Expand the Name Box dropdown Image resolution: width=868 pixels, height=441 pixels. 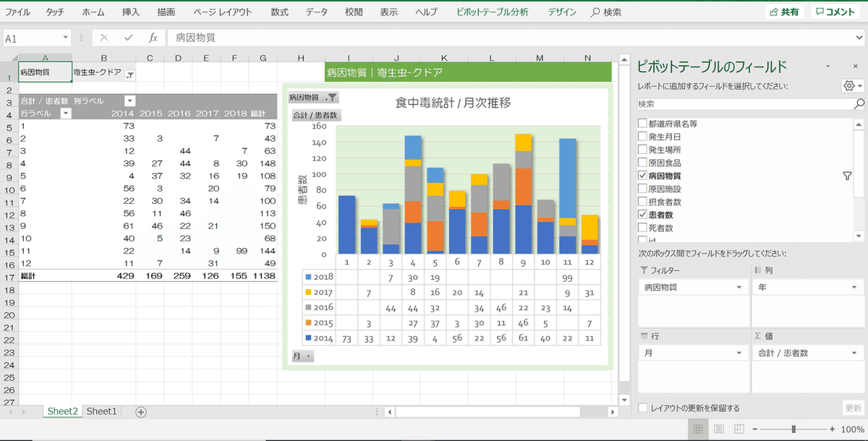[66, 38]
